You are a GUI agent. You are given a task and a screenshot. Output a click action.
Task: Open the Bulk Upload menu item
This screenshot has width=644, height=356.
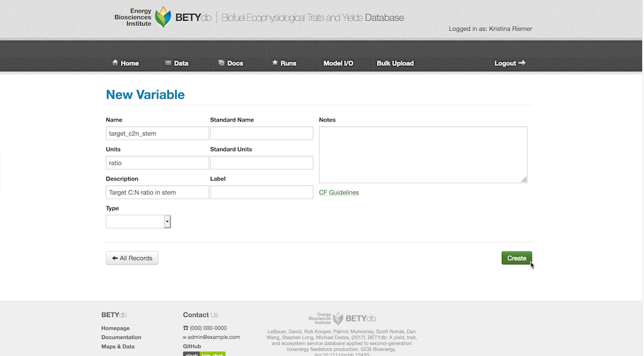click(395, 64)
